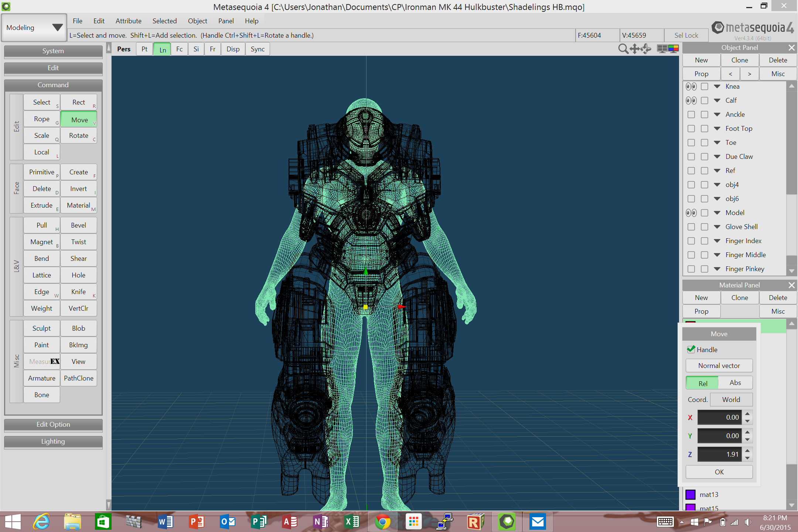The image size is (798, 532).
Task: Increase the X value with the up stepper
Action: 747,414
